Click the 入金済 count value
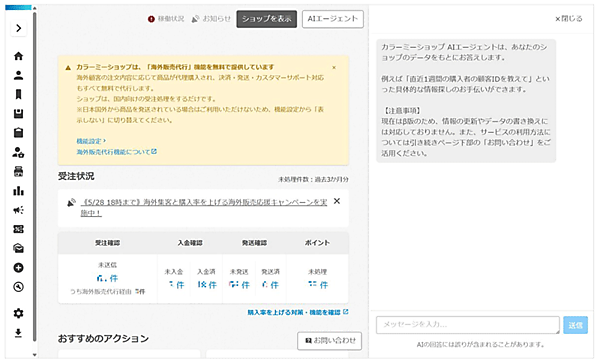The width and height of the screenshot is (600, 364). coord(207,285)
